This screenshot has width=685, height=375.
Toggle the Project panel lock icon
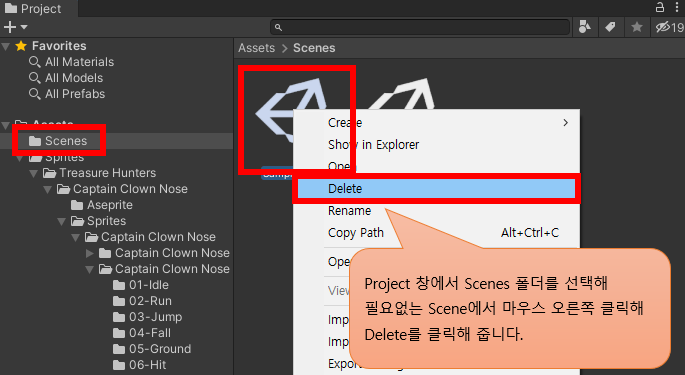coord(660,7)
